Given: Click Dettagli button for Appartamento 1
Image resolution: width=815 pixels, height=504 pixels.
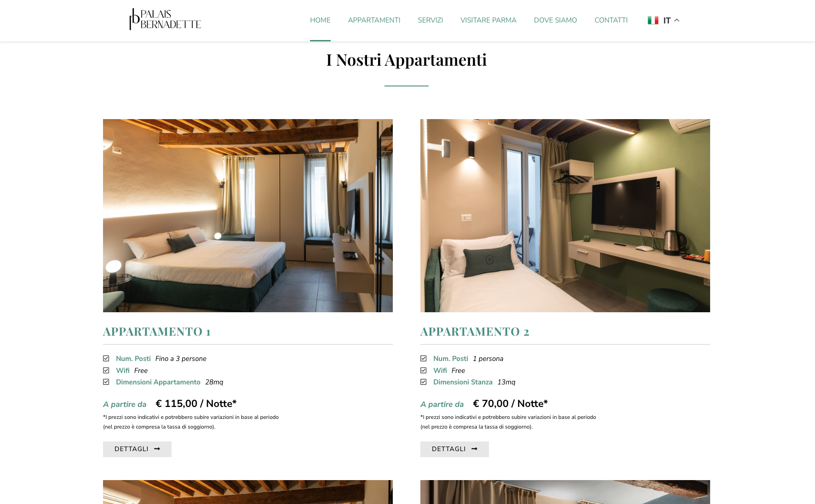Looking at the screenshot, I should [137, 449].
